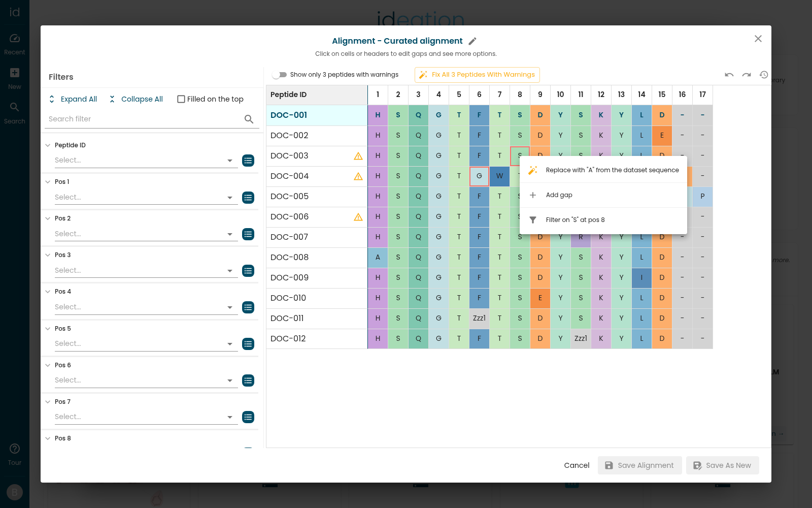Check the Filled on the top checkbox
812x508 pixels.
(181, 99)
